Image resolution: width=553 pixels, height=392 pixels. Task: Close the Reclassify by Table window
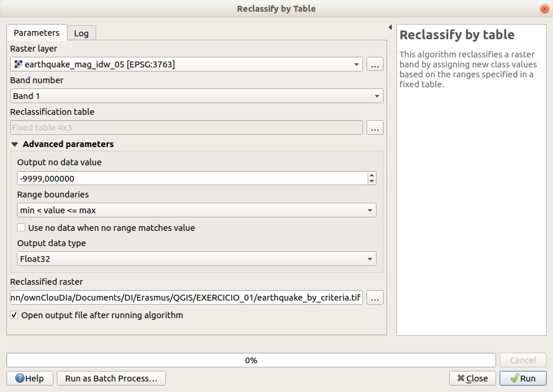(x=543, y=9)
